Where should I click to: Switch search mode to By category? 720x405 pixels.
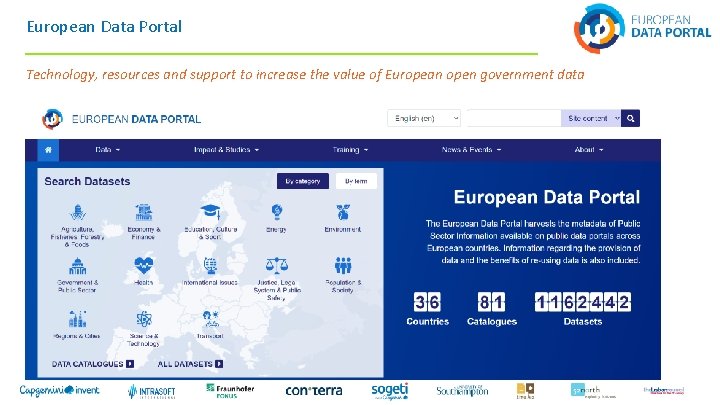303,181
